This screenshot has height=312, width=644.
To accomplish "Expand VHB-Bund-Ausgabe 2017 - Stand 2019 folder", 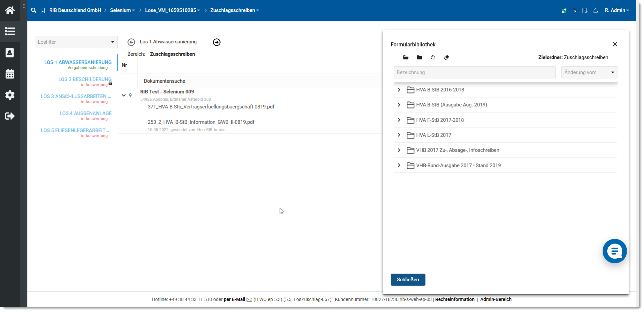I will point(399,166).
